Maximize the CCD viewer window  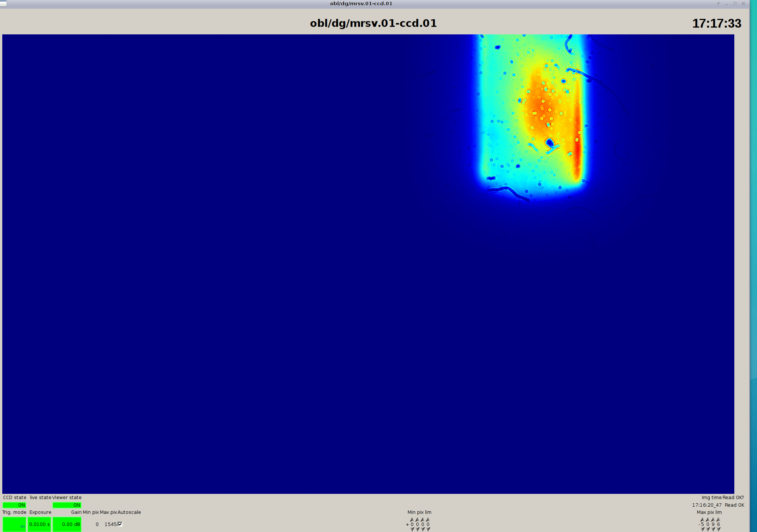[735, 3]
